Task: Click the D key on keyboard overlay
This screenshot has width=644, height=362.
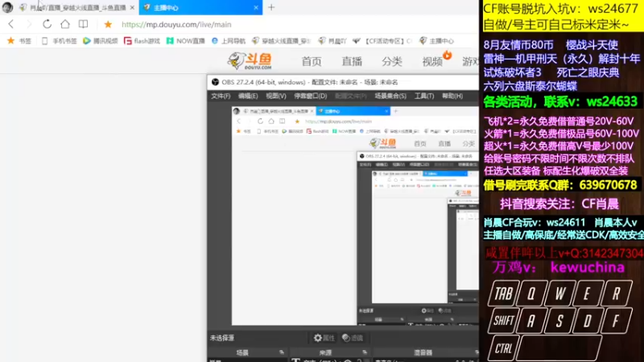Action: pos(588,320)
